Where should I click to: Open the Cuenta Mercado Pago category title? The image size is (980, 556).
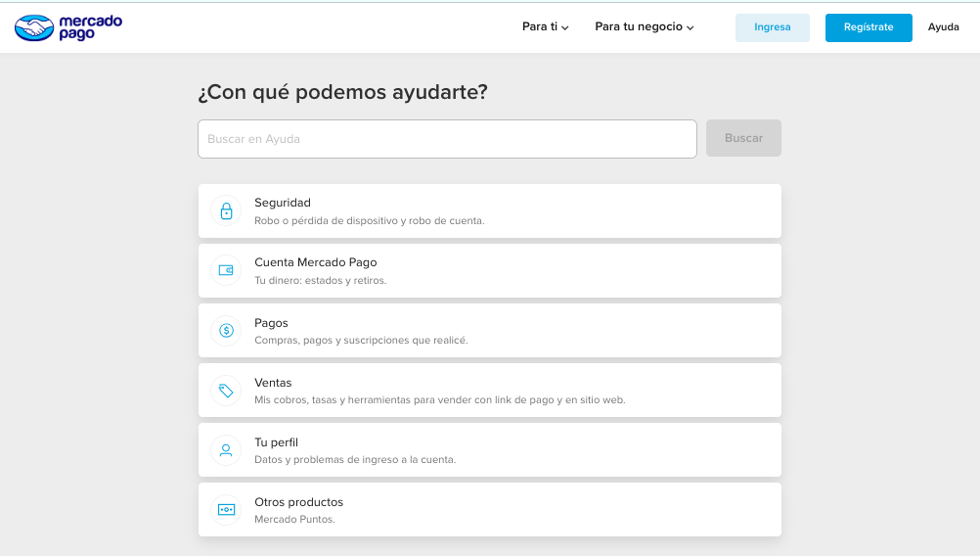(316, 262)
